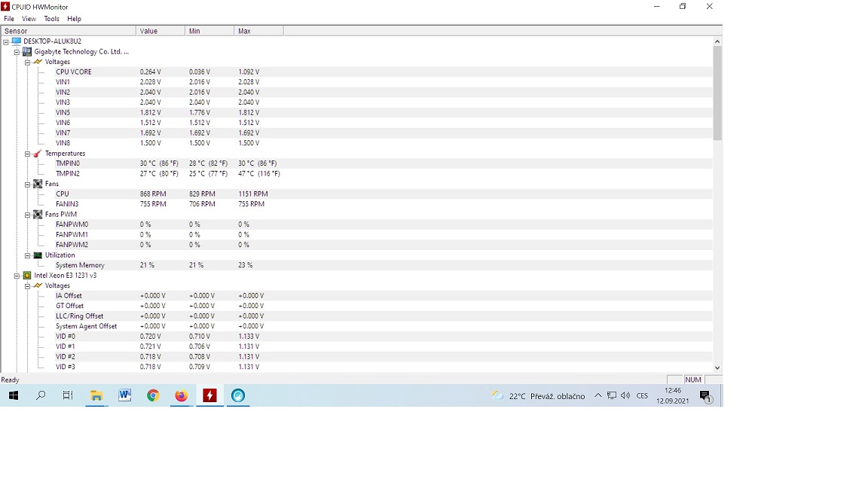Open Google Chrome from taskbar

153,395
